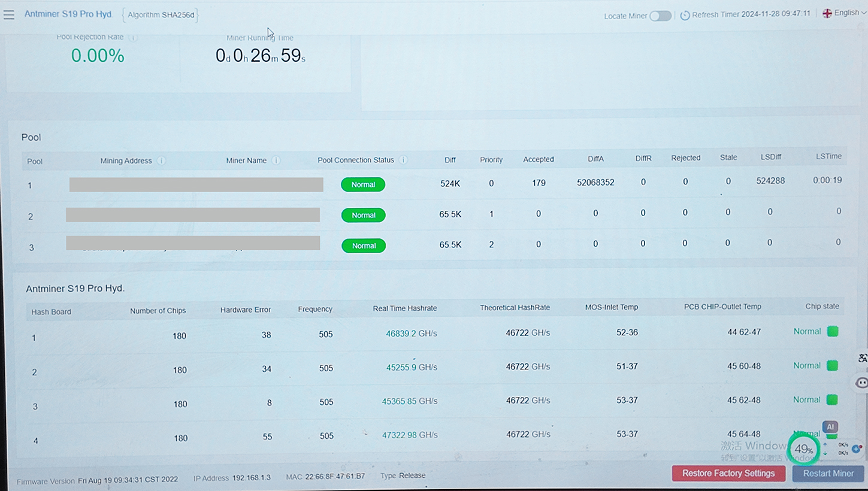Click the purple AI badge
Viewport: 868px width, 491px height.
tap(830, 427)
